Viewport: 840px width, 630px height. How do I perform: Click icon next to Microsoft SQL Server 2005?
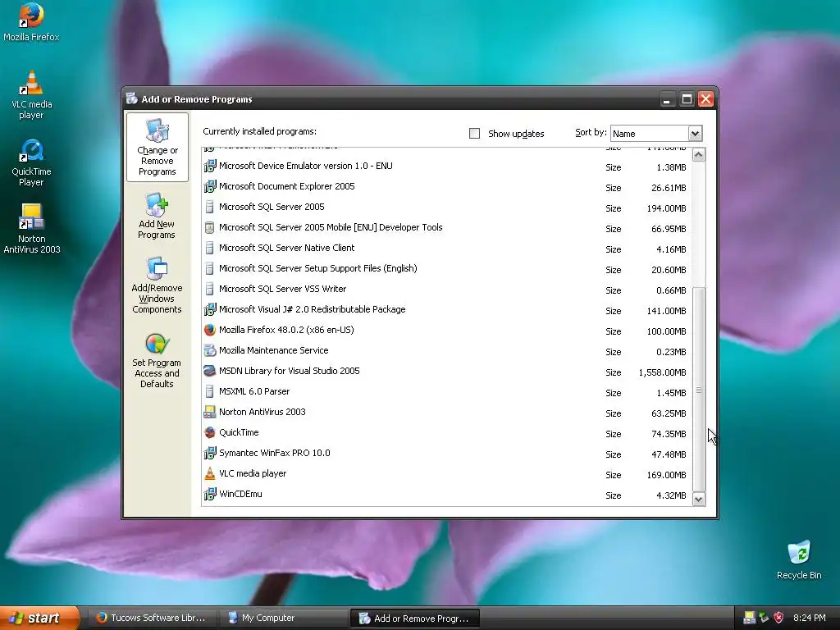209,207
